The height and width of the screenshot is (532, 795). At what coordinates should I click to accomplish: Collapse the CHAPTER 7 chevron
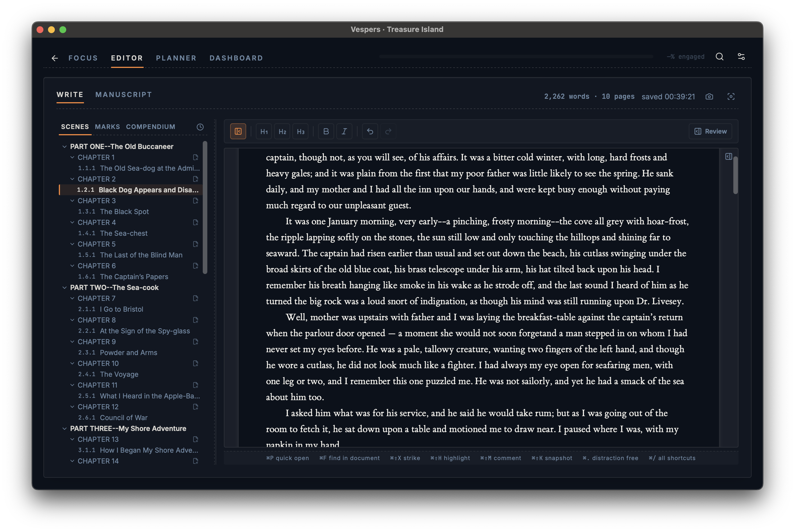coord(72,299)
